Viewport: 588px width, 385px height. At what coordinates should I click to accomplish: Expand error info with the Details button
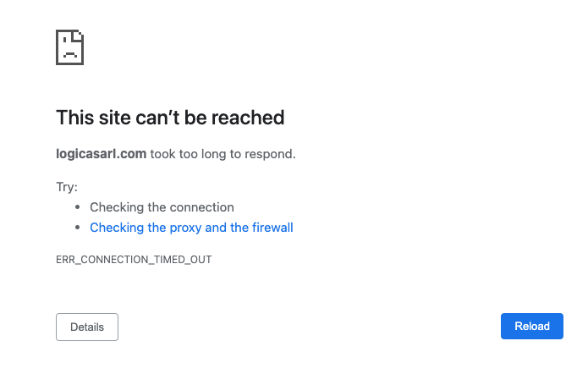coord(87,327)
